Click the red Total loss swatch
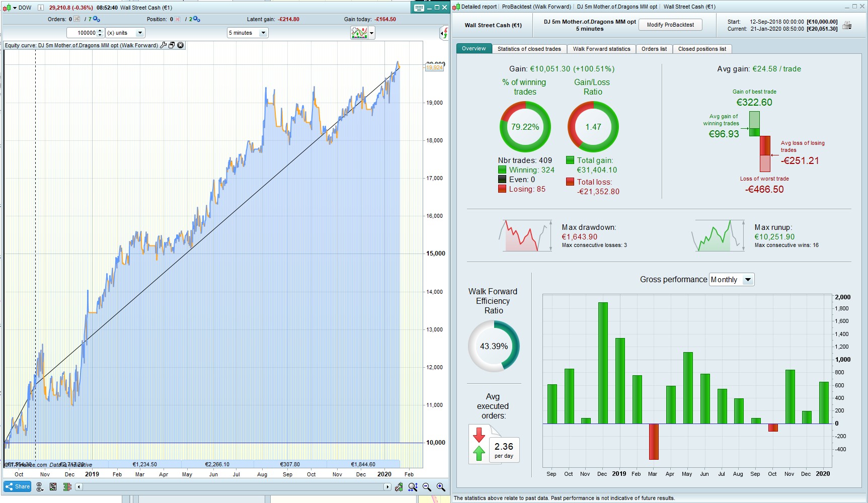This screenshot has width=868, height=503. coord(570,182)
